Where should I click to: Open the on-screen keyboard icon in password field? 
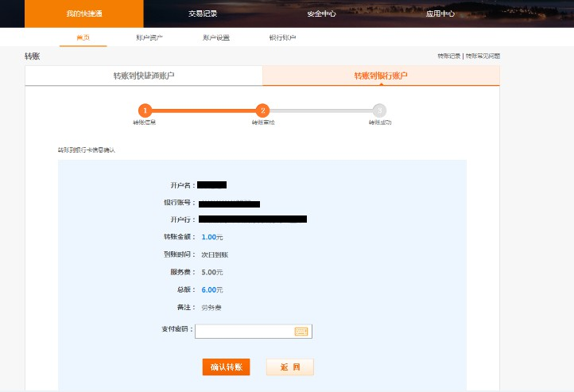(x=301, y=332)
